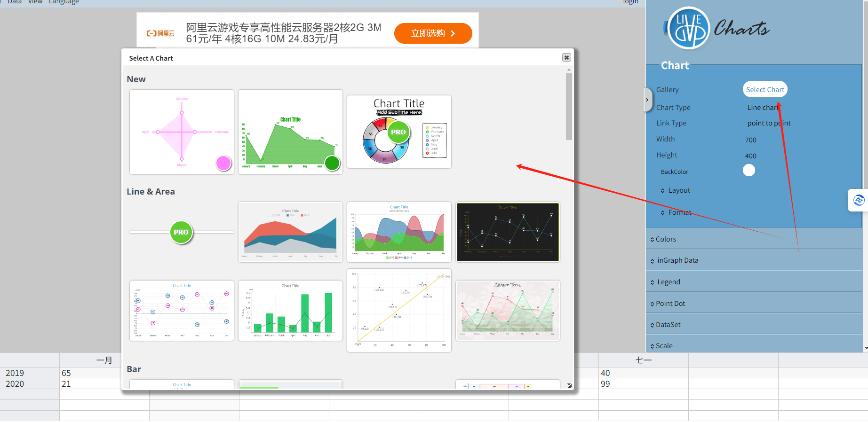868x422 pixels.
Task: Click the green color dot on area thumbnail
Action: tap(332, 163)
